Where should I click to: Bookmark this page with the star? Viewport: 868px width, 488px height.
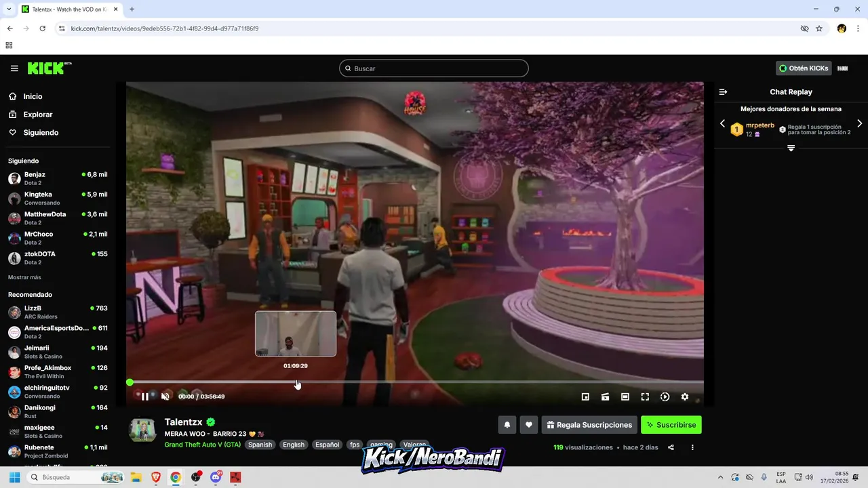pyautogui.click(x=819, y=28)
